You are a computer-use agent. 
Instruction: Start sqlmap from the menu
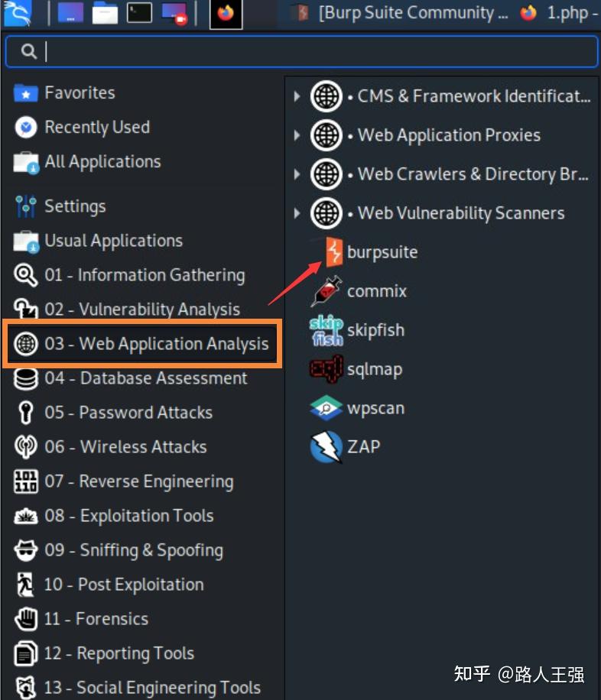point(374,369)
